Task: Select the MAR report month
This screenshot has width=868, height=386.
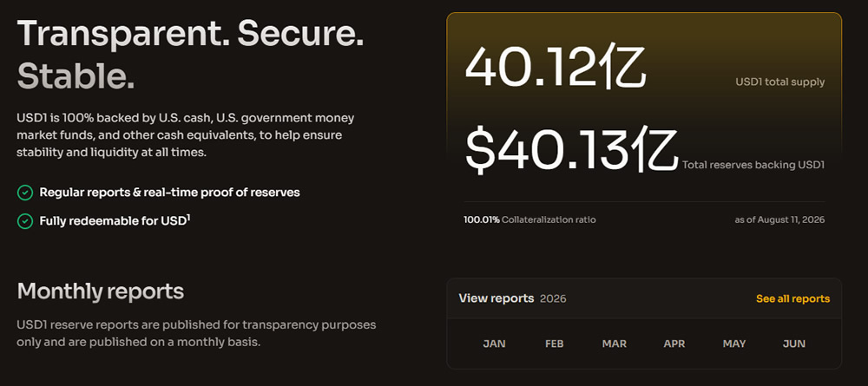Action: tap(614, 343)
